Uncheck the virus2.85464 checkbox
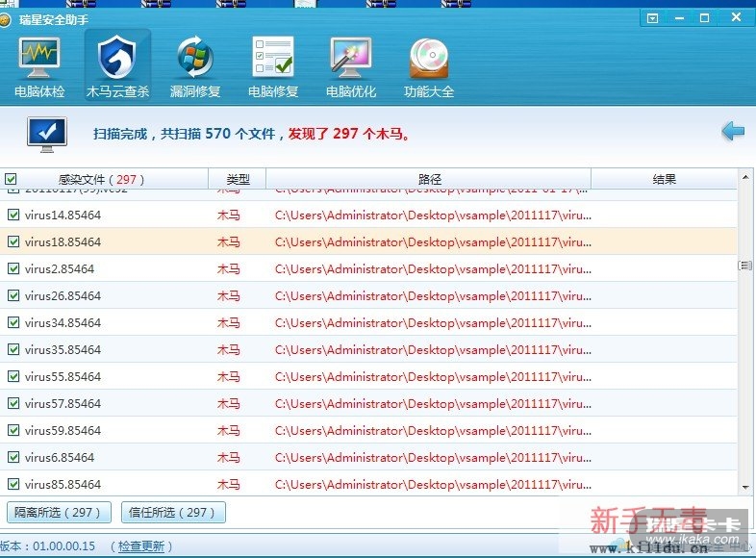 13,268
